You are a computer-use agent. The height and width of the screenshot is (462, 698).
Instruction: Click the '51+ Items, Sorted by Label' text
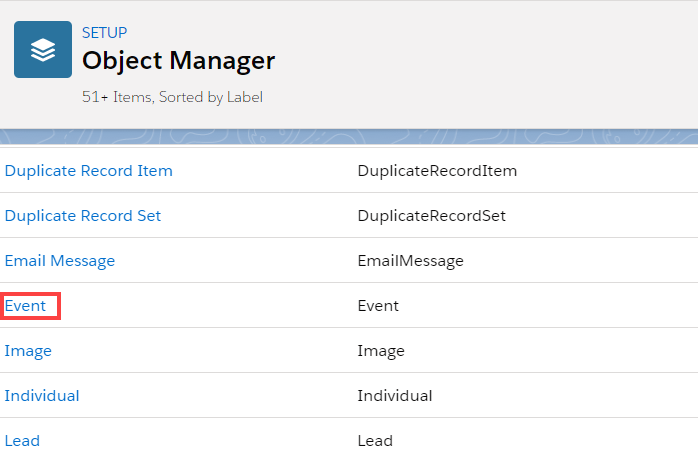(x=172, y=97)
